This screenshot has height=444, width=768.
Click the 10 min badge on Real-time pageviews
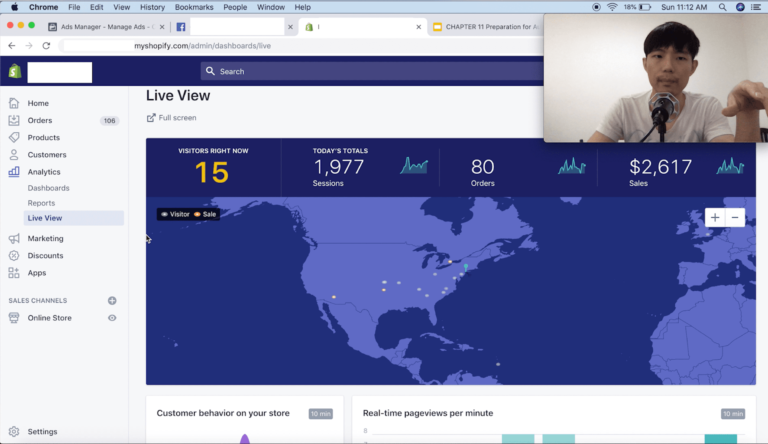pyautogui.click(x=733, y=414)
